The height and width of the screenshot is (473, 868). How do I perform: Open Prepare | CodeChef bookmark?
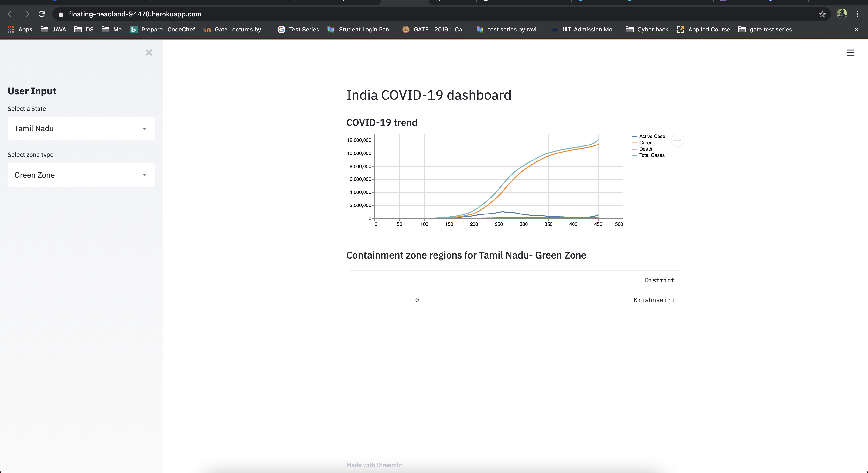[x=163, y=30]
